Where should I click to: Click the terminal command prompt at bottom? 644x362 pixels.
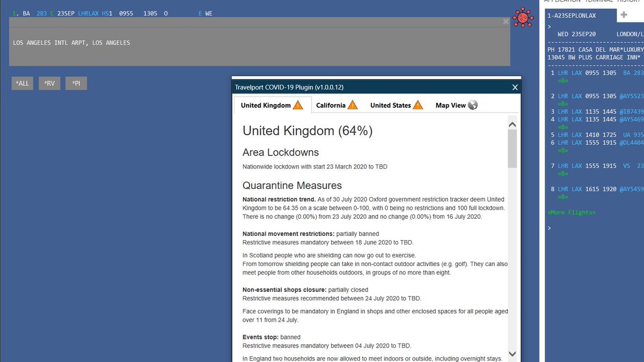pyautogui.click(x=549, y=228)
